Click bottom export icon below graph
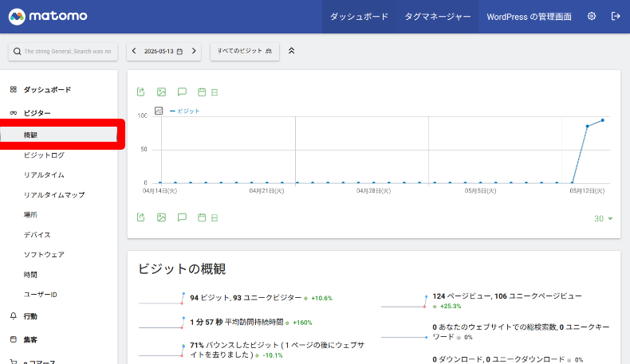 point(140,217)
